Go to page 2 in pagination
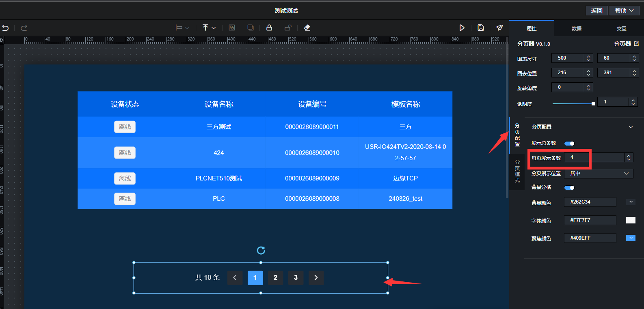 [x=275, y=278]
